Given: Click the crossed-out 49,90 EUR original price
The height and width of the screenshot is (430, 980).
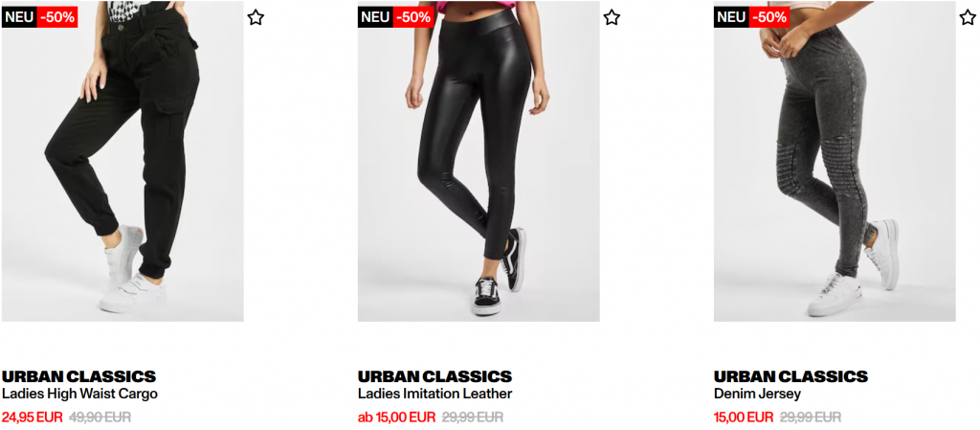Looking at the screenshot, I should pos(100,417).
